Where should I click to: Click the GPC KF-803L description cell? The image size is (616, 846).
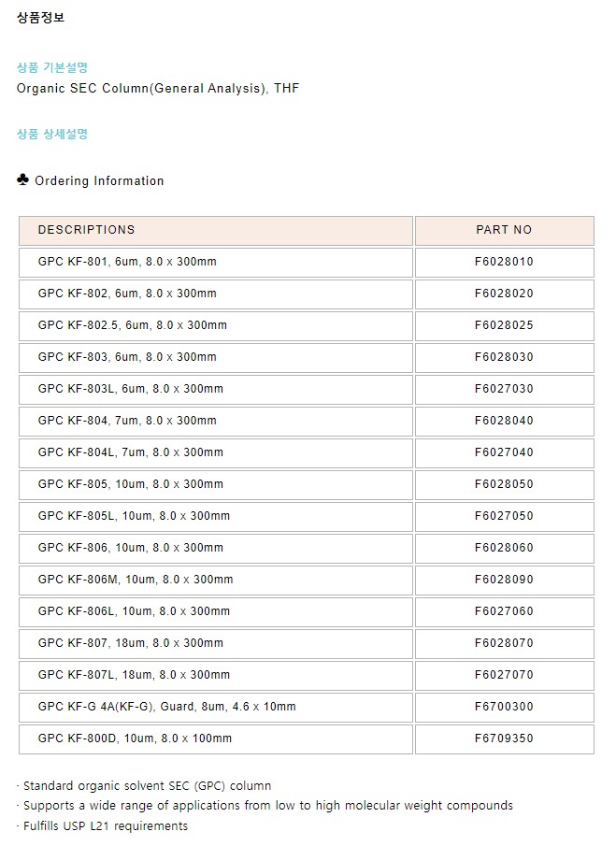point(131,389)
